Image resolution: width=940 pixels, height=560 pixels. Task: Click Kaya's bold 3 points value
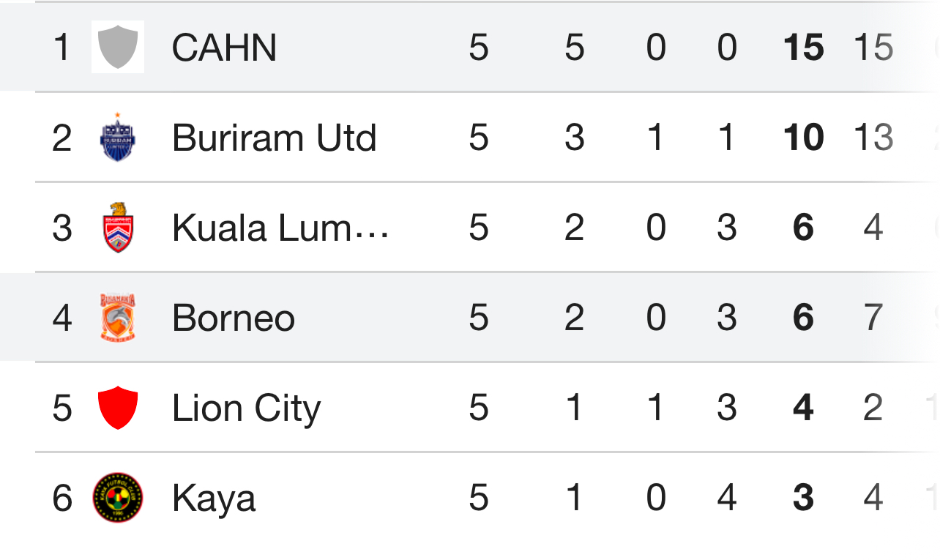803,499
